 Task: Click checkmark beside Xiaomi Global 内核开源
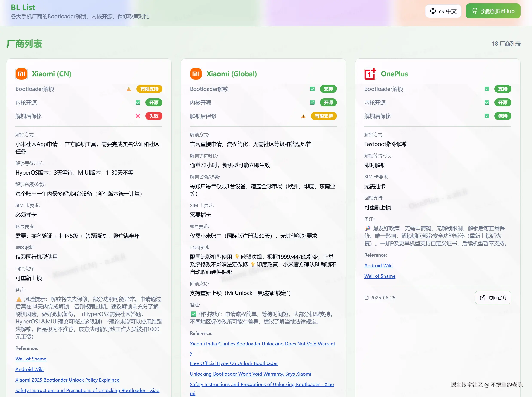click(312, 103)
